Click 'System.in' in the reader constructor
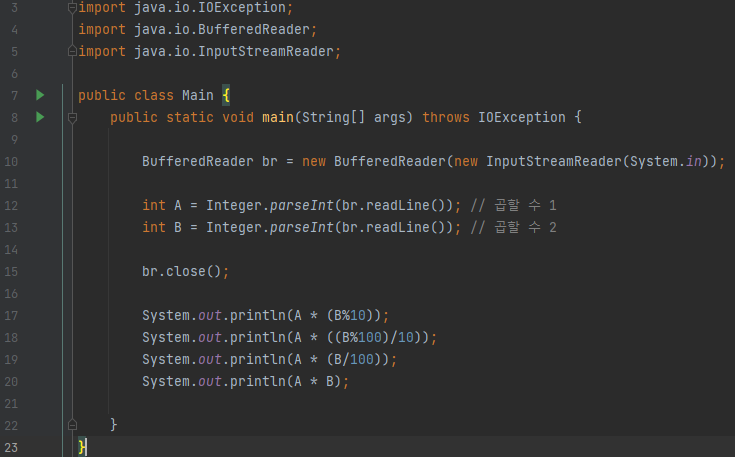This screenshot has height=457, width=735. coord(666,161)
